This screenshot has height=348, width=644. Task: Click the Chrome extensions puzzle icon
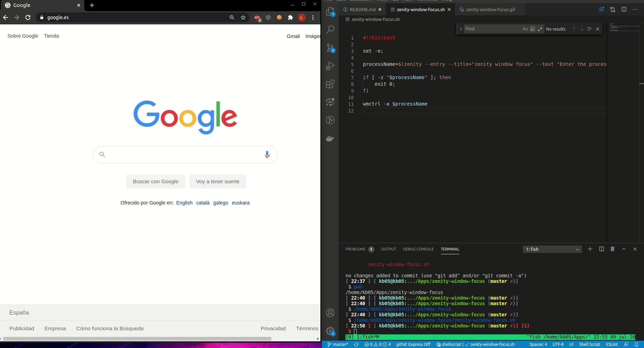tap(290, 17)
